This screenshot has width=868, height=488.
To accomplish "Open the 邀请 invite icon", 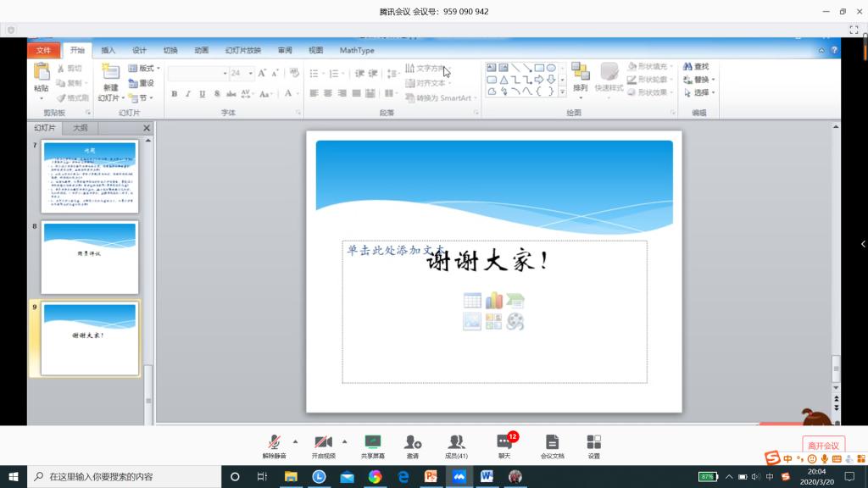I will 412,444.
